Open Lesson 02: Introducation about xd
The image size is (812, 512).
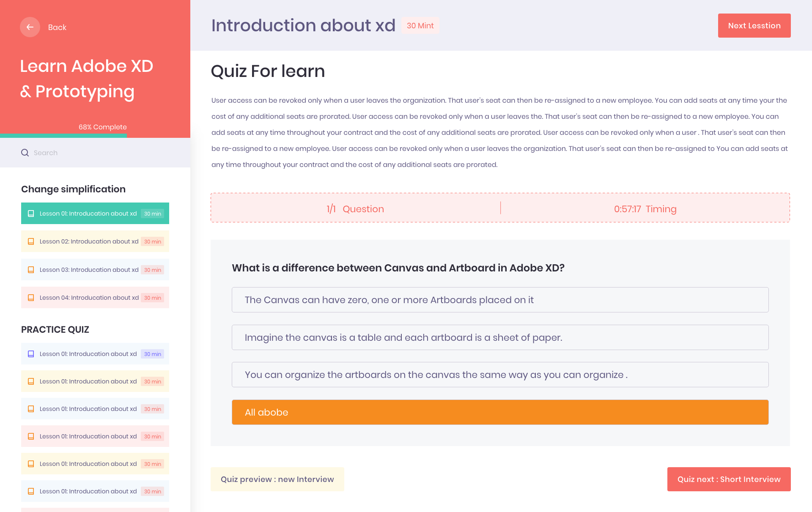(95, 241)
